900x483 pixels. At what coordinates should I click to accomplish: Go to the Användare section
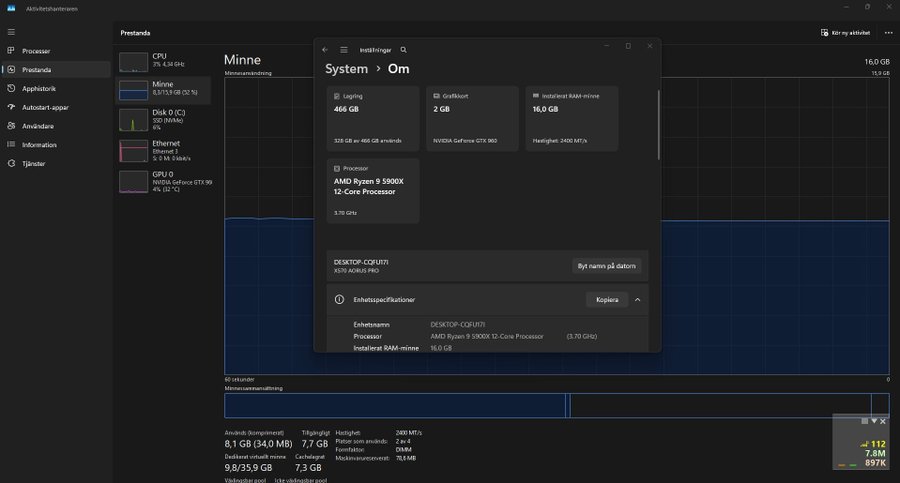(38, 126)
